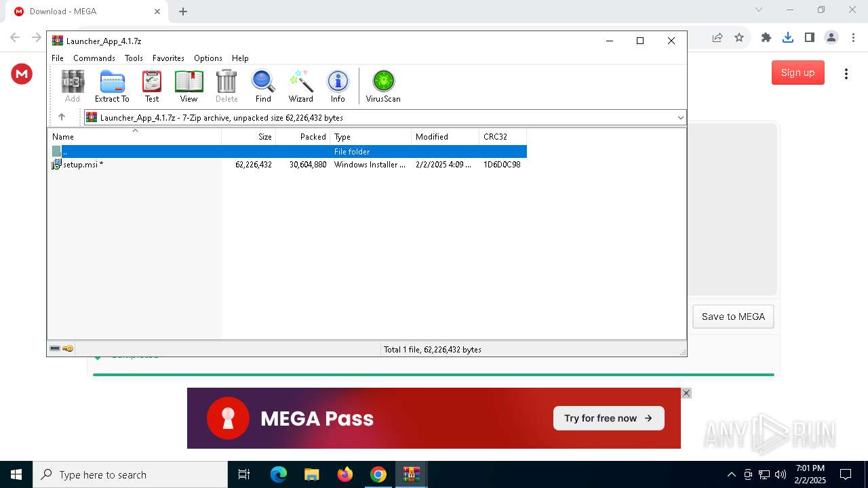Open Chrome profile avatar
This screenshot has width=868, height=488.
tap(831, 37)
